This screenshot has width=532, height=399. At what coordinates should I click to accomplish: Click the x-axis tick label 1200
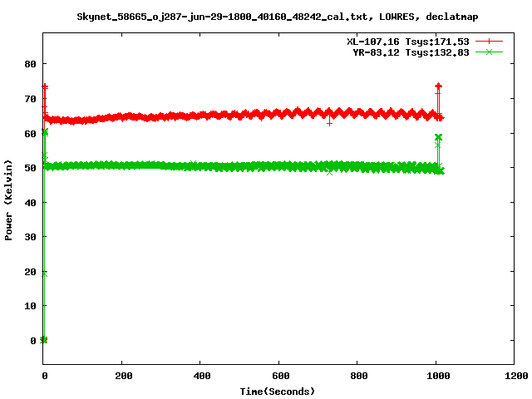pos(516,376)
